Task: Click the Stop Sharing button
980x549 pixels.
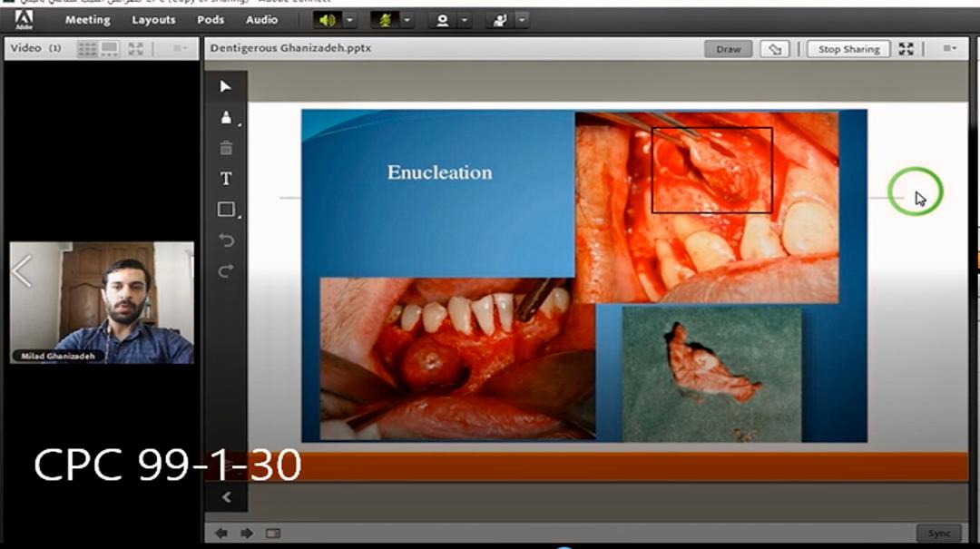Action: (848, 49)
